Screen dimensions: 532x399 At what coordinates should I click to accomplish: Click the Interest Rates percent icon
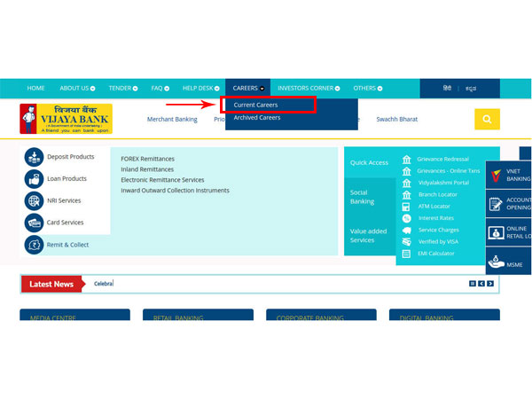[x=406, y=218]
